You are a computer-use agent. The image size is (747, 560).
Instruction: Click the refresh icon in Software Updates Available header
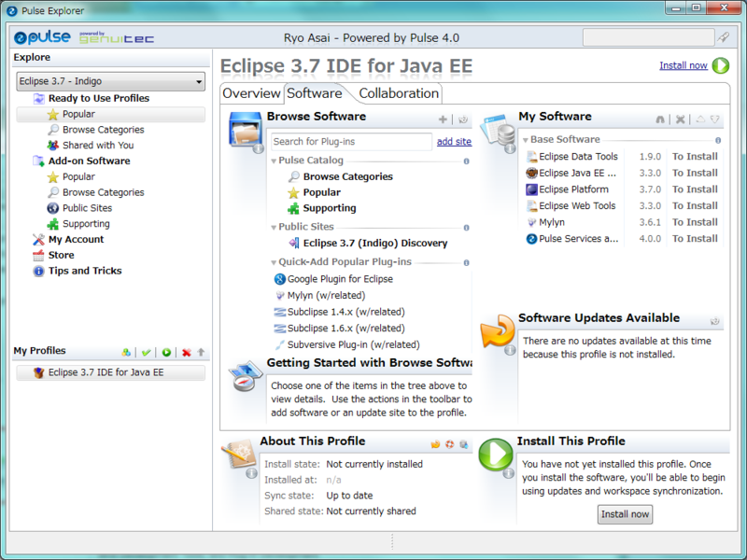[x=714, y=321]
